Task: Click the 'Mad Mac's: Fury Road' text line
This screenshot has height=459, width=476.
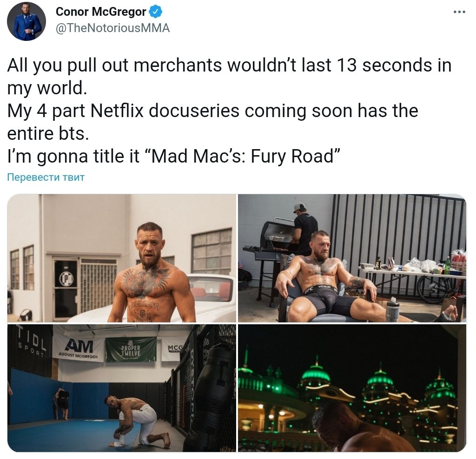Action: click(x=173, y=156)
